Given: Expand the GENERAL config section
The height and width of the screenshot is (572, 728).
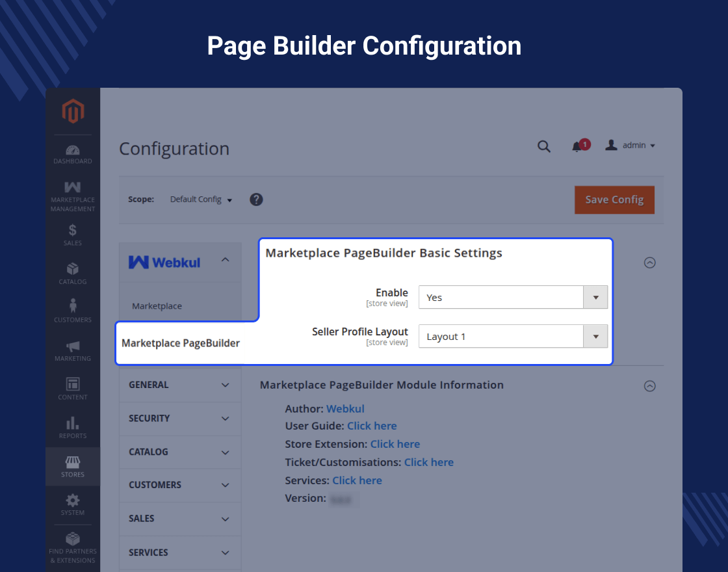Looking at the screenshot, I should point(179,385).
